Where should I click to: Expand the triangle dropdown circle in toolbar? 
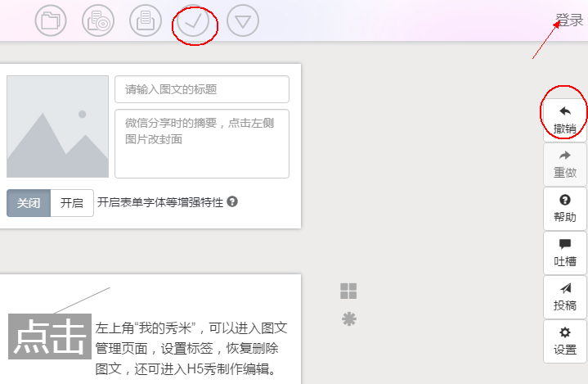click(243, 20)
